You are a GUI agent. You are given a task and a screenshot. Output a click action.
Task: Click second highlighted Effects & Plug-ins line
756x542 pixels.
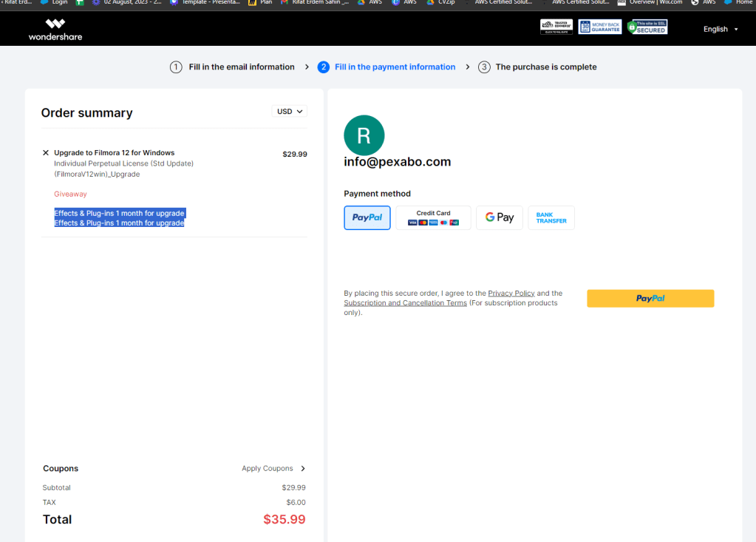[119, 223]
